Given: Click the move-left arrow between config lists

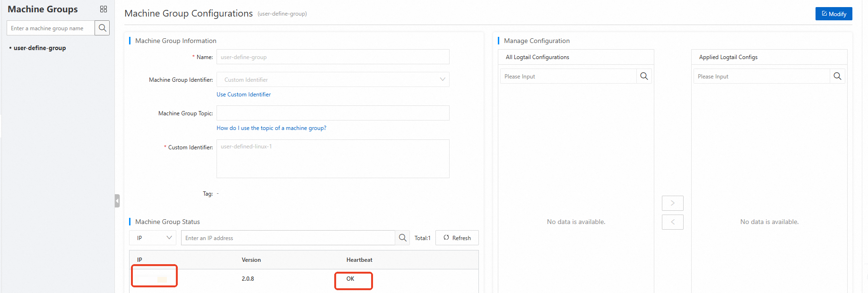Looking at the screenshot, I should pyautogui.click(x=673, y=222).
